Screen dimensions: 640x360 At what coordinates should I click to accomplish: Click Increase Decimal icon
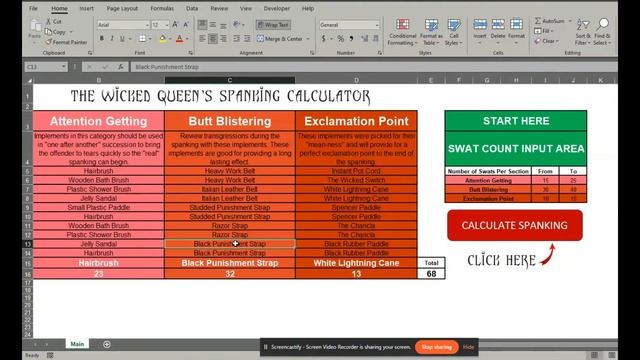click(364, 39)
